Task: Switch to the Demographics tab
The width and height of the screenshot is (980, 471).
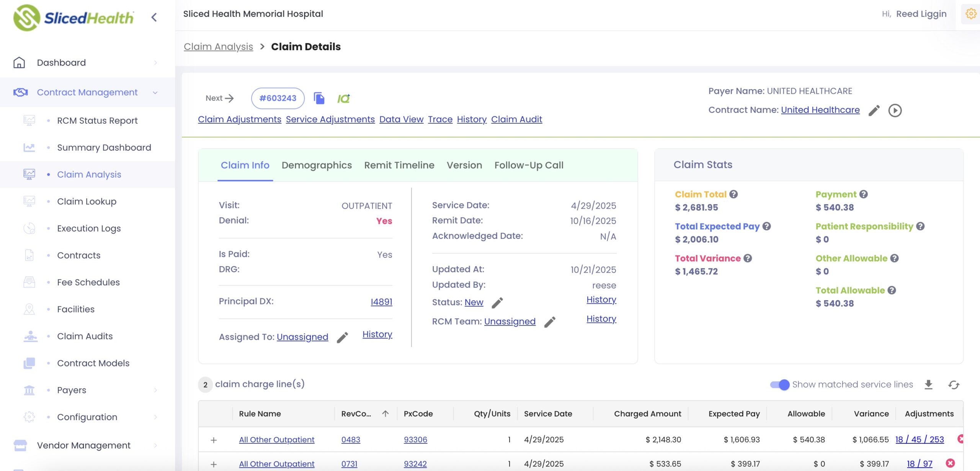Action: (x=317, y=165)
